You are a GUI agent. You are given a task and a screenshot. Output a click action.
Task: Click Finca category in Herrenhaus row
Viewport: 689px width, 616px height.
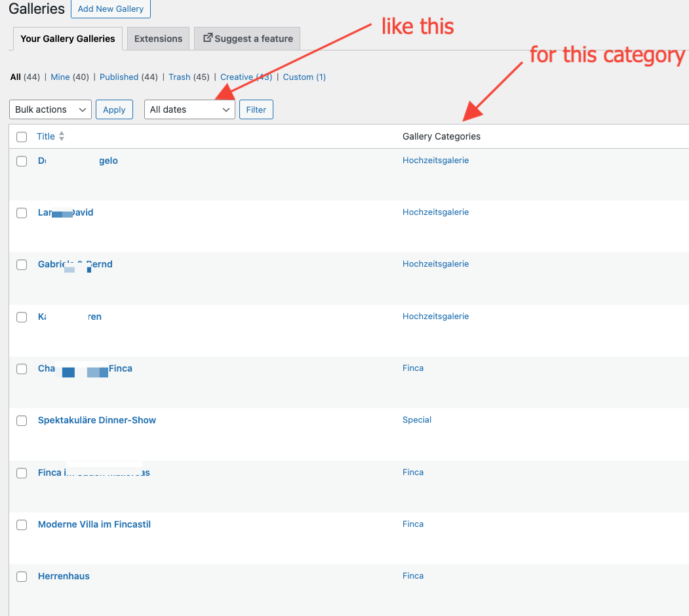413,575
